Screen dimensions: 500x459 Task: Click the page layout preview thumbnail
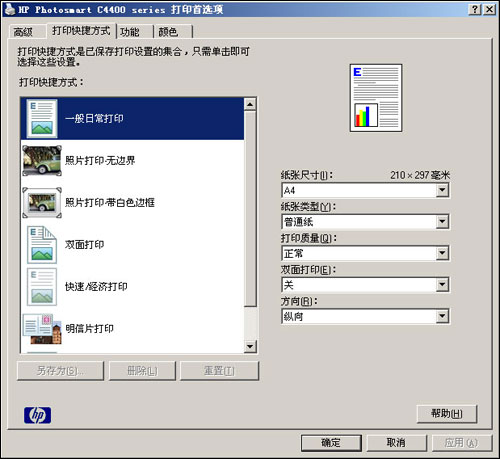(x=376, y=98)
